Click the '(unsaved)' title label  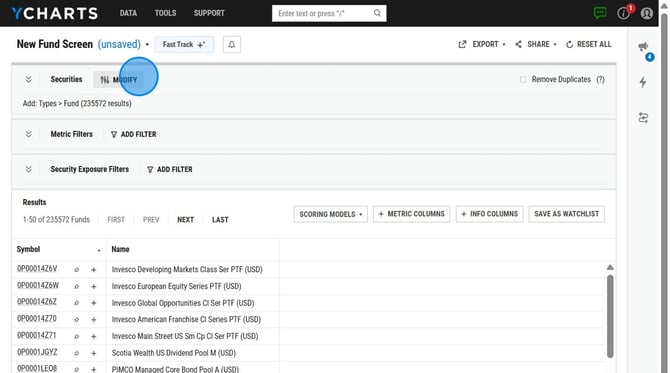coord(119,44)
